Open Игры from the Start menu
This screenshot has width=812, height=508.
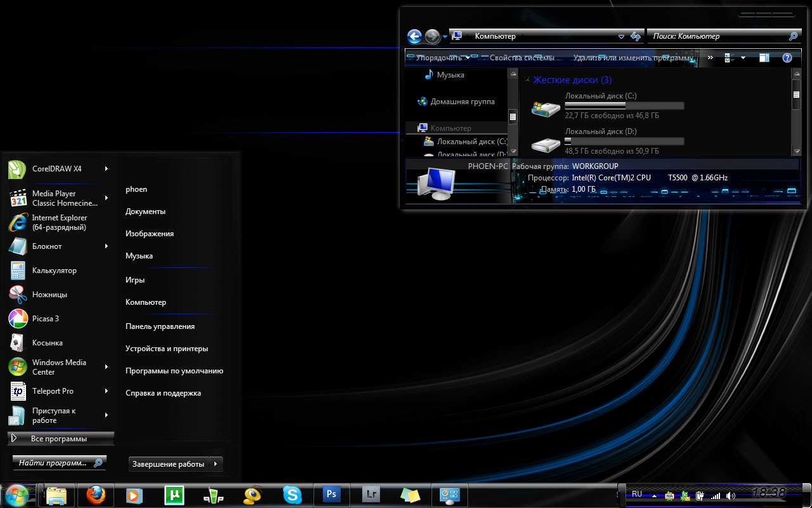click(135, 280)
